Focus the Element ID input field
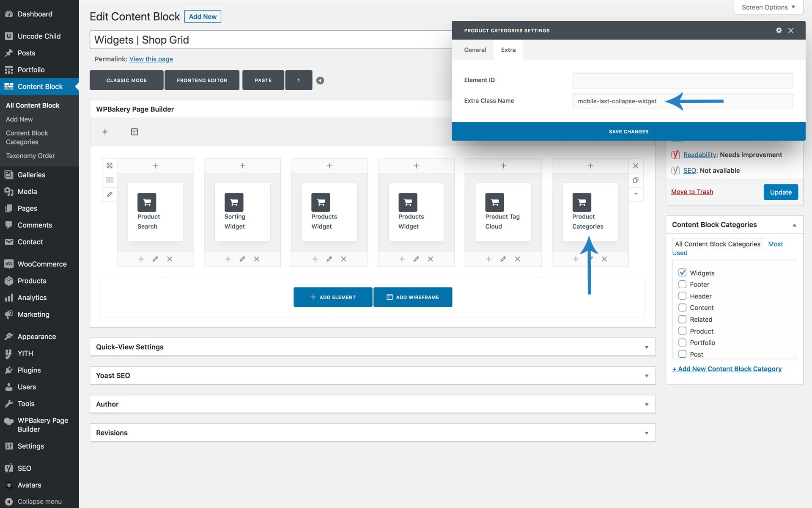The width and height of the screenshot is (812, 508). point(682,80)
